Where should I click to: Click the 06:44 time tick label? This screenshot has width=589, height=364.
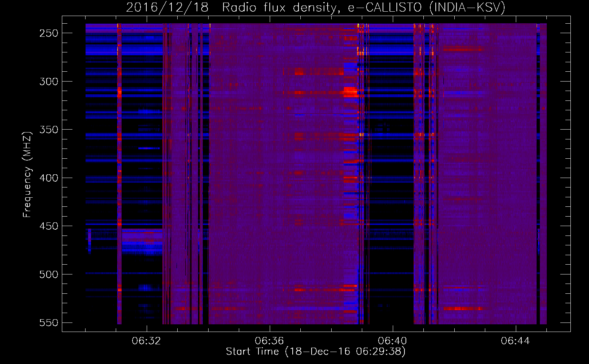[x=515, y=341]
